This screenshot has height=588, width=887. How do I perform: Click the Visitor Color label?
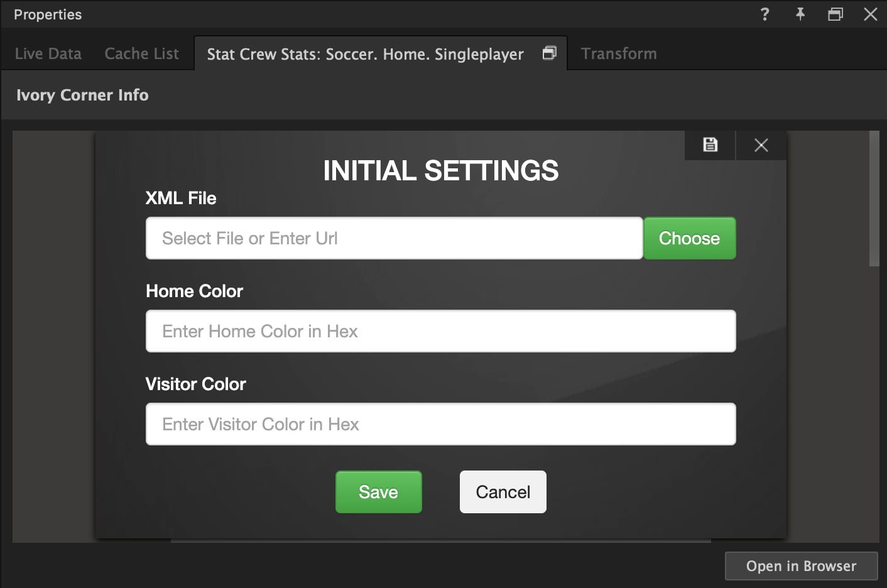click(196, 384)
